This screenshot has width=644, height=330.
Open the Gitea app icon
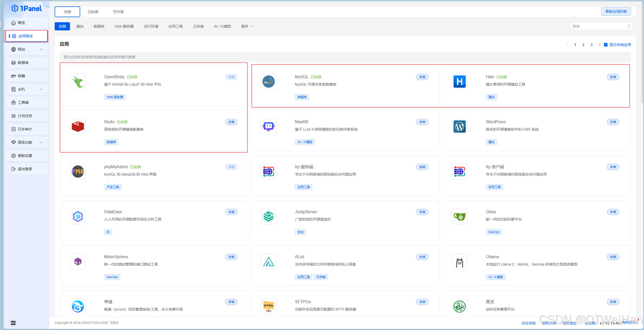coord(460,217)
